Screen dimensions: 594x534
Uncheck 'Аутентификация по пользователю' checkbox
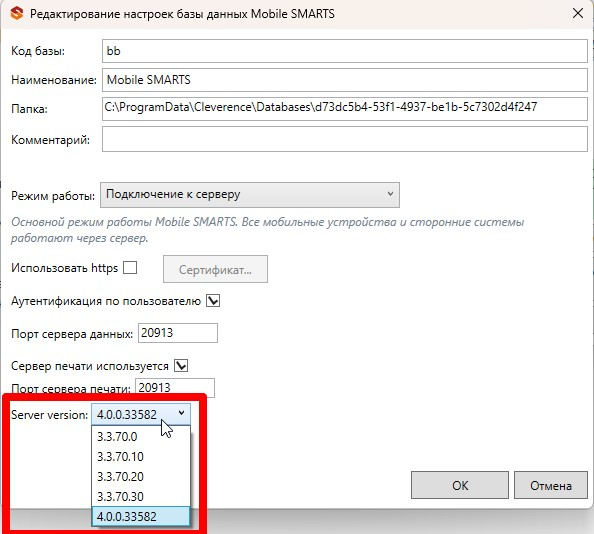pyautogui.click(x=213, y=301)
